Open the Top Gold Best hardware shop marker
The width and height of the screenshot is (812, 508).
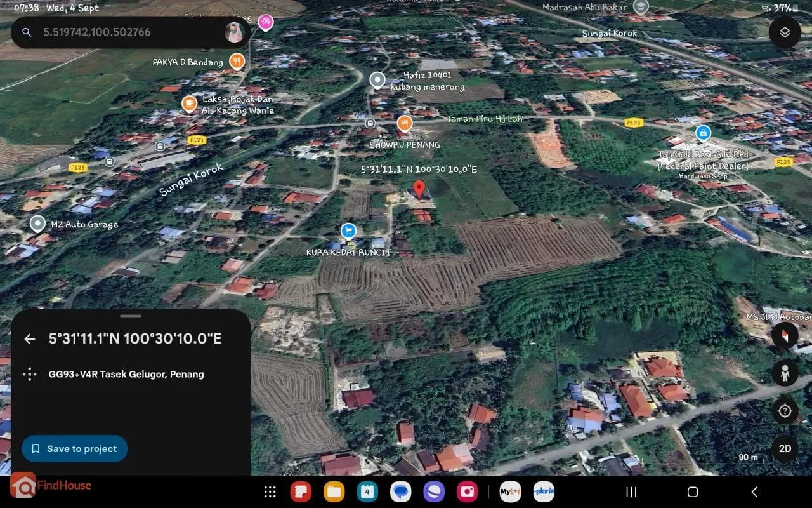(703, 133)
